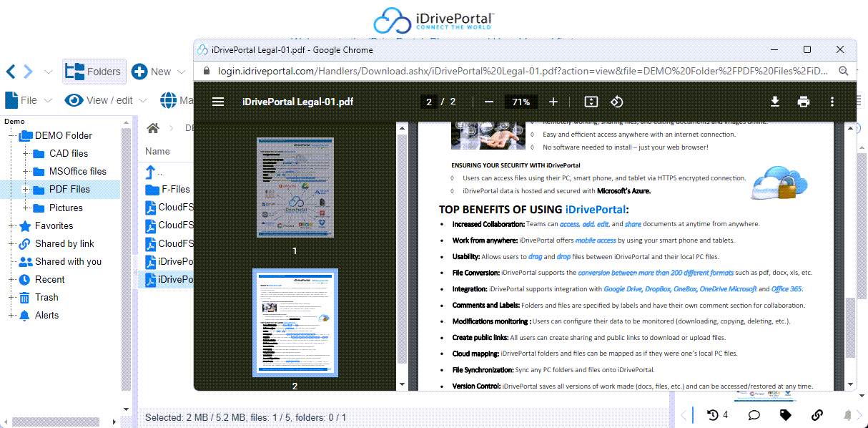Screen dimensions: 868x428
Task: Open the comments speech bubble icon
Action: click(x=754, y=414)
